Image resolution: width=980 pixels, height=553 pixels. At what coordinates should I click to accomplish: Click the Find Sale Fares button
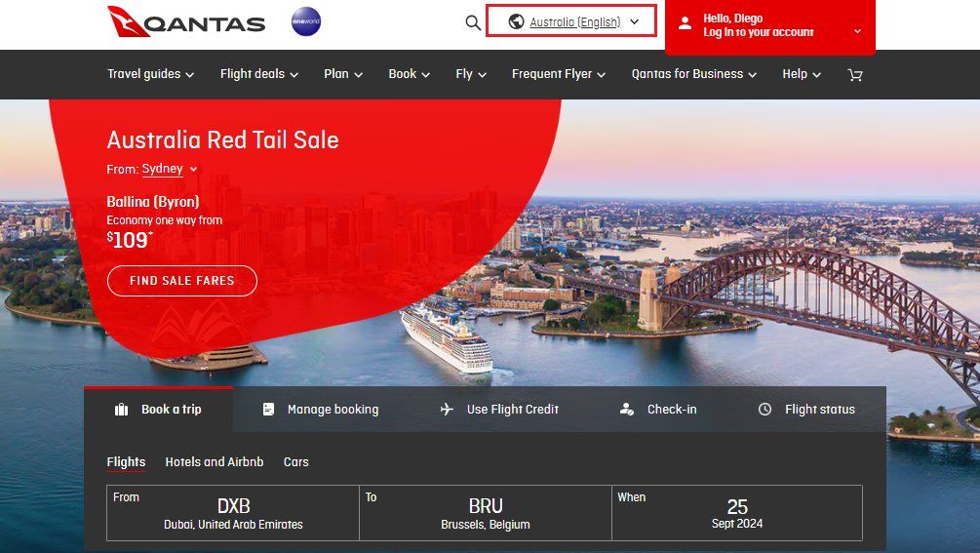182,281
